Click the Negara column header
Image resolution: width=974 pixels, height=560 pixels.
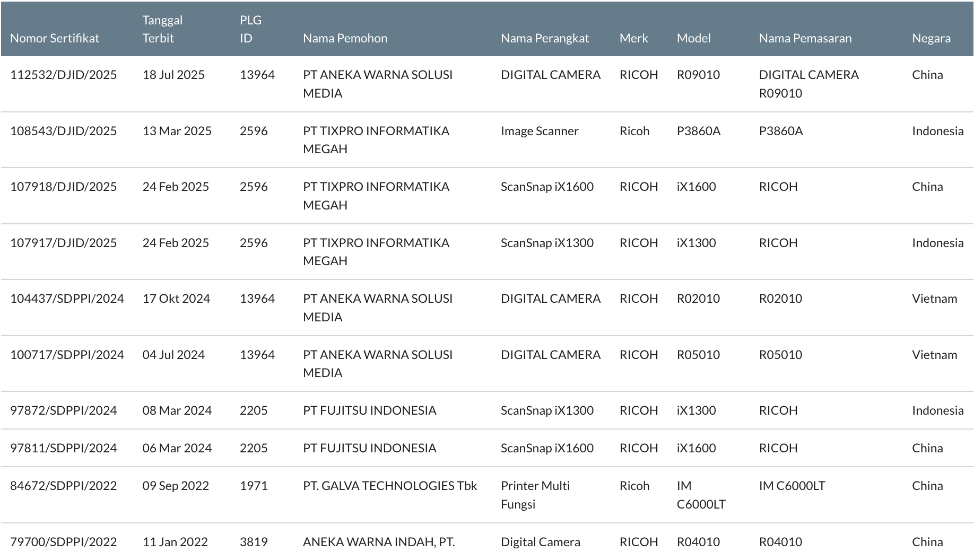[x=931, y=38]
